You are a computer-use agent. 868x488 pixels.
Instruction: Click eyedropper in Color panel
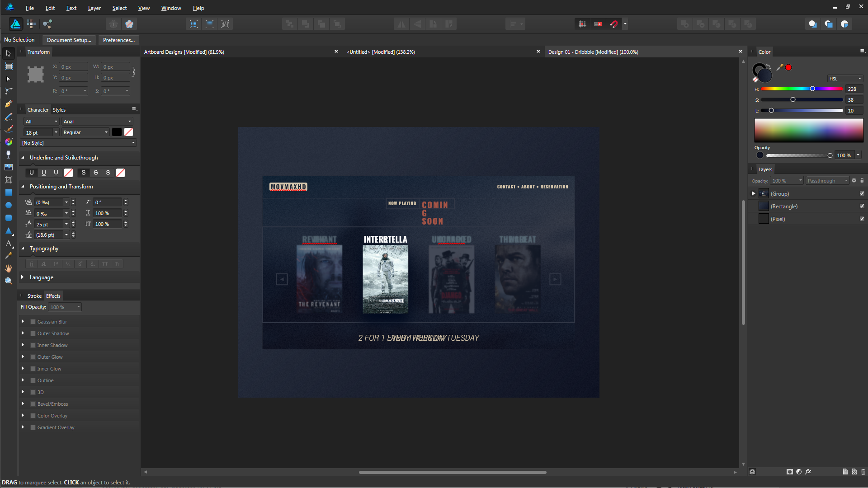coord(780,67)
